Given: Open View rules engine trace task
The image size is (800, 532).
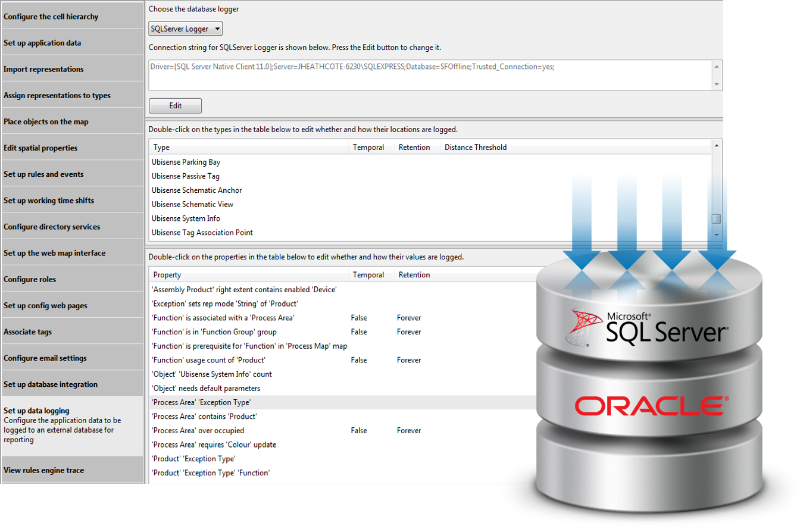Looking at the screenshot, I should tap(72, 470).
